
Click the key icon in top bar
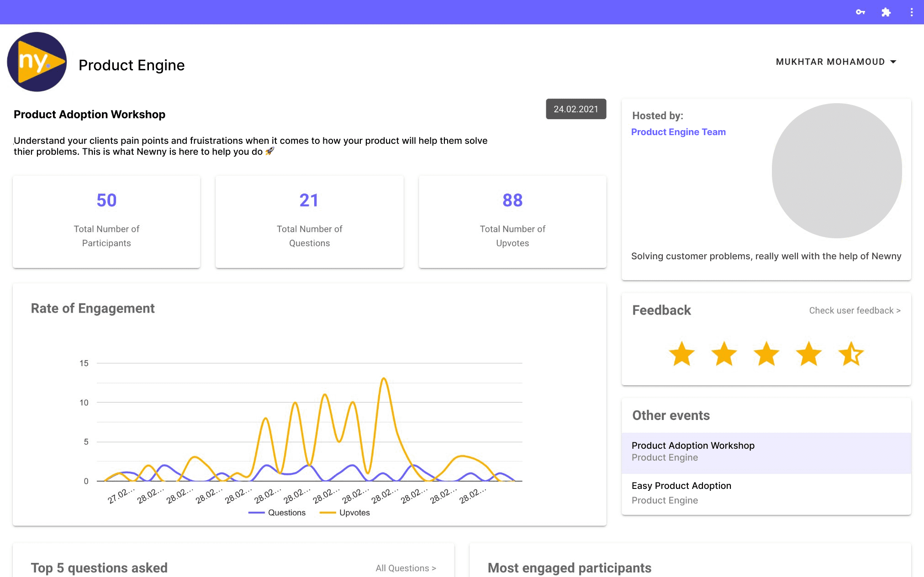tap(861, 12)
